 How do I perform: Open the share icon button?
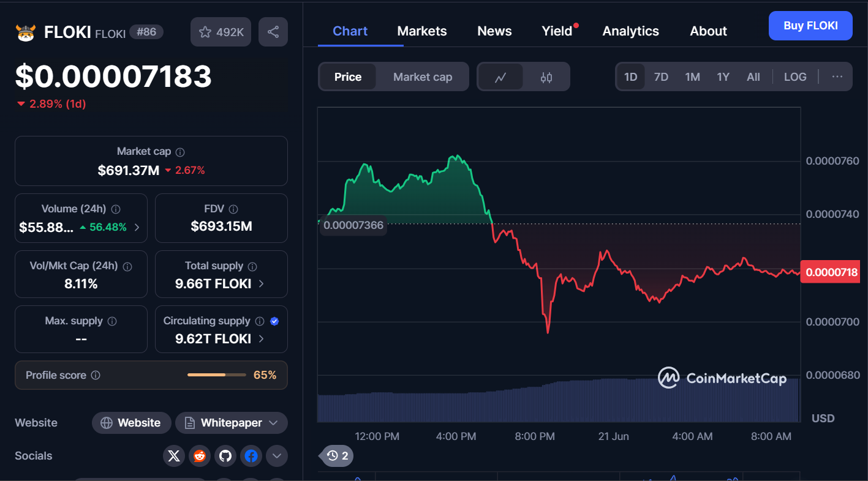pos(273,32)
